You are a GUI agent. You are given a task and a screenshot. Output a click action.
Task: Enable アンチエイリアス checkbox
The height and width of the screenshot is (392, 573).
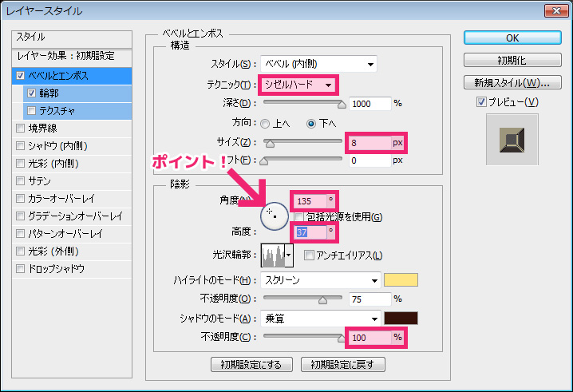309,255
